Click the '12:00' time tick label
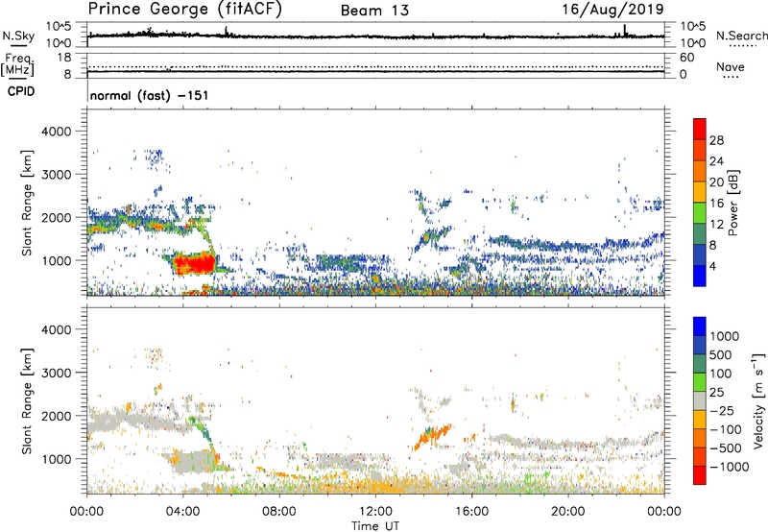Viewport: 768px width, 532px height. [375, 512]
